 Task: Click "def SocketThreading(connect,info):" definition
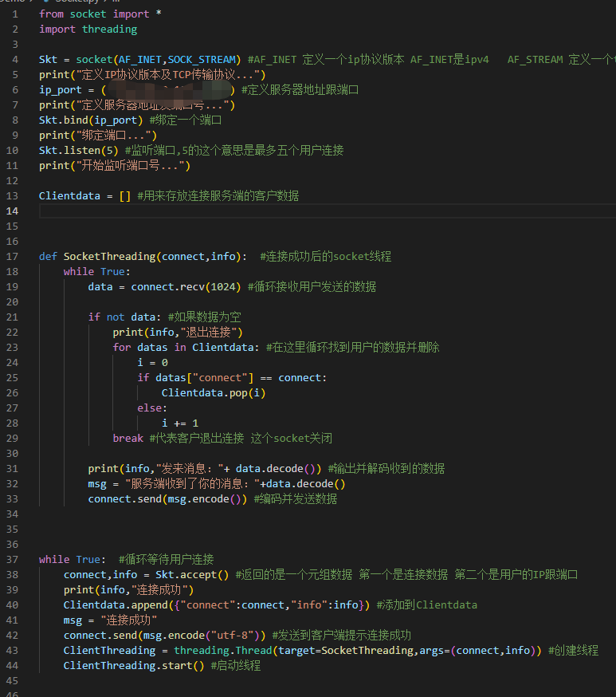coord(143,257)
